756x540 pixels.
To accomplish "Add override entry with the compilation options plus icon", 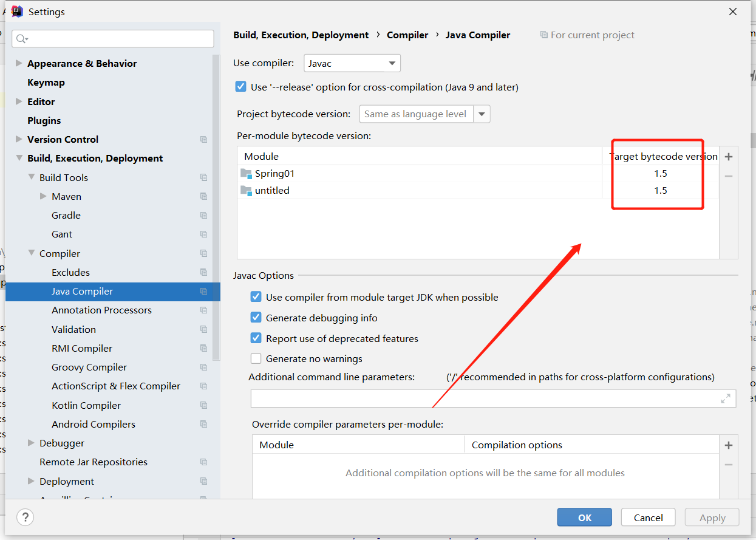I will (729, 445).
